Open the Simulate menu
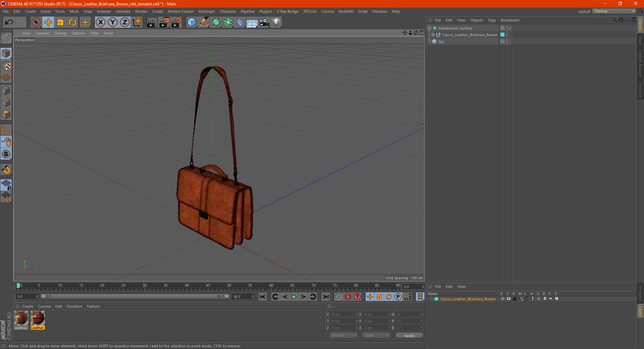The height and width of the screenshot is (349, 644). point(123,11)
